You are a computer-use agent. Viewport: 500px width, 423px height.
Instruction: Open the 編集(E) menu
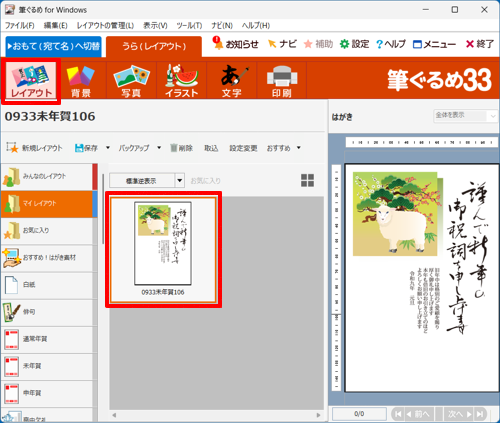(x=56, y=26)
